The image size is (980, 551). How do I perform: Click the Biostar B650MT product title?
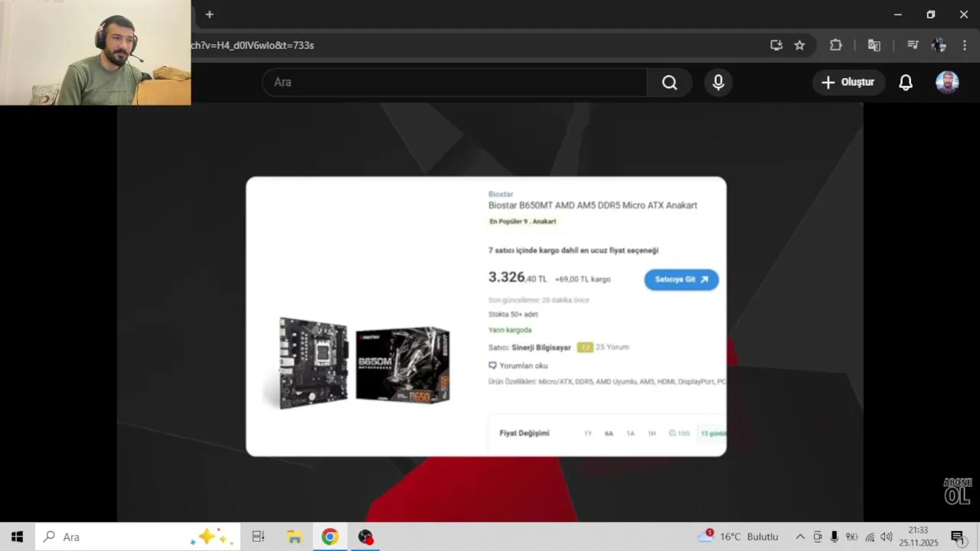coord(593,205)
